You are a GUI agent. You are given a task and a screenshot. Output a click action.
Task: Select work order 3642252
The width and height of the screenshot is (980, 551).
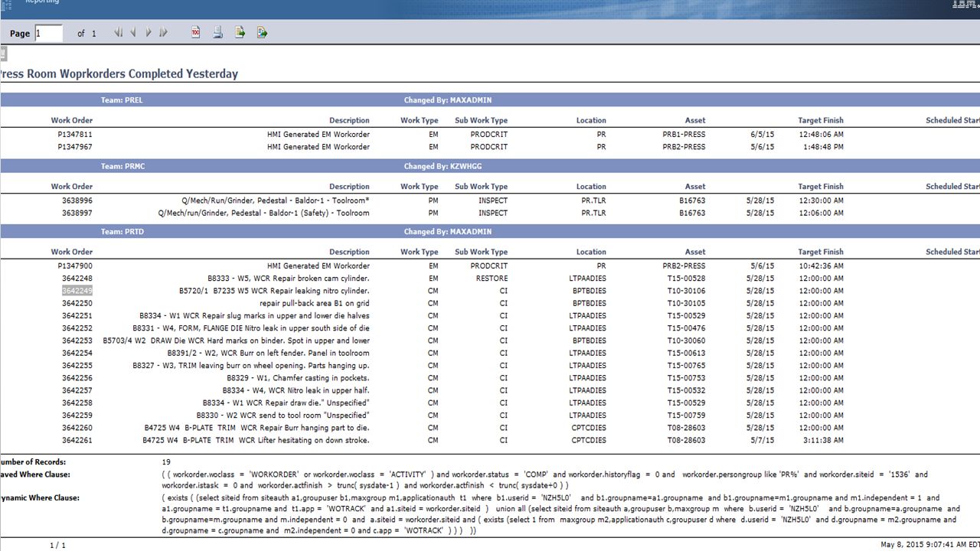pos(77,328)
